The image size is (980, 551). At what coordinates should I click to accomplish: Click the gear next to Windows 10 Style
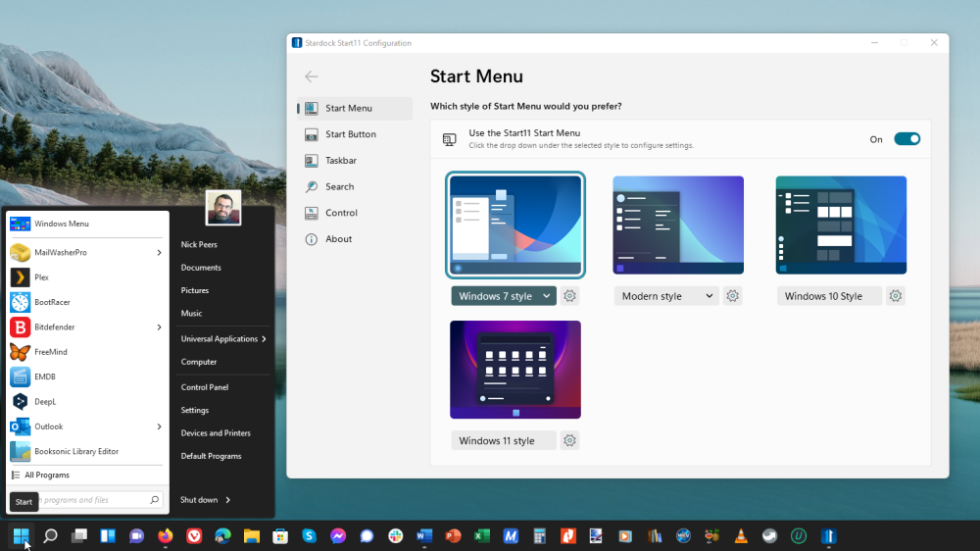pyautogui.click(x=895, y=296)
